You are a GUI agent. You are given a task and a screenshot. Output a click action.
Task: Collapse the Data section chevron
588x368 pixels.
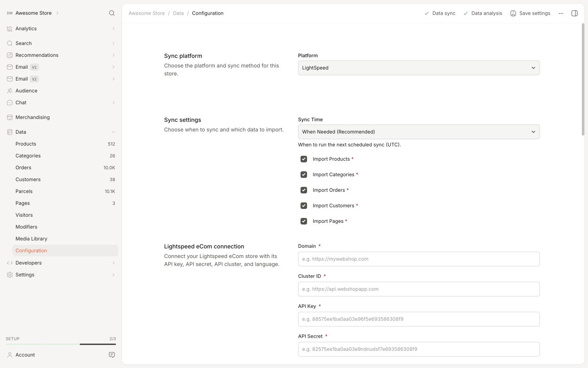114,132
